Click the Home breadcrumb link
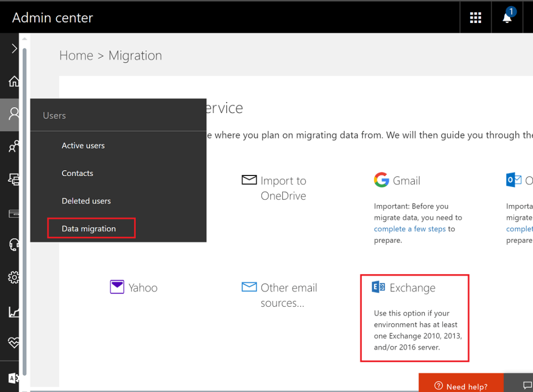The height and width of the screenshot is (392, 533). point(76,55)
